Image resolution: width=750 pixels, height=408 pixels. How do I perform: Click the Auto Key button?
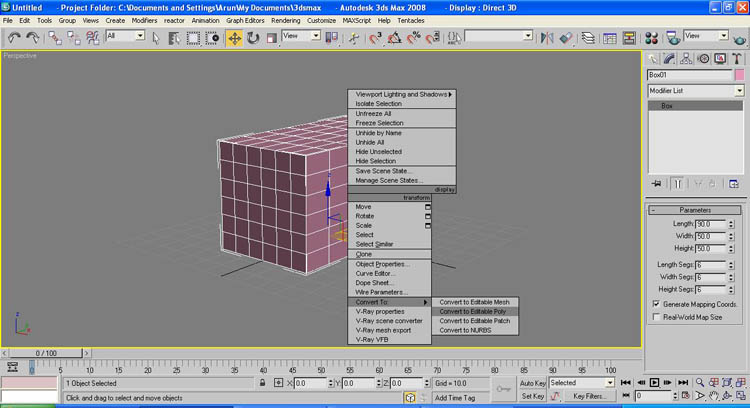pyautogui.click(x=533, y=383)
